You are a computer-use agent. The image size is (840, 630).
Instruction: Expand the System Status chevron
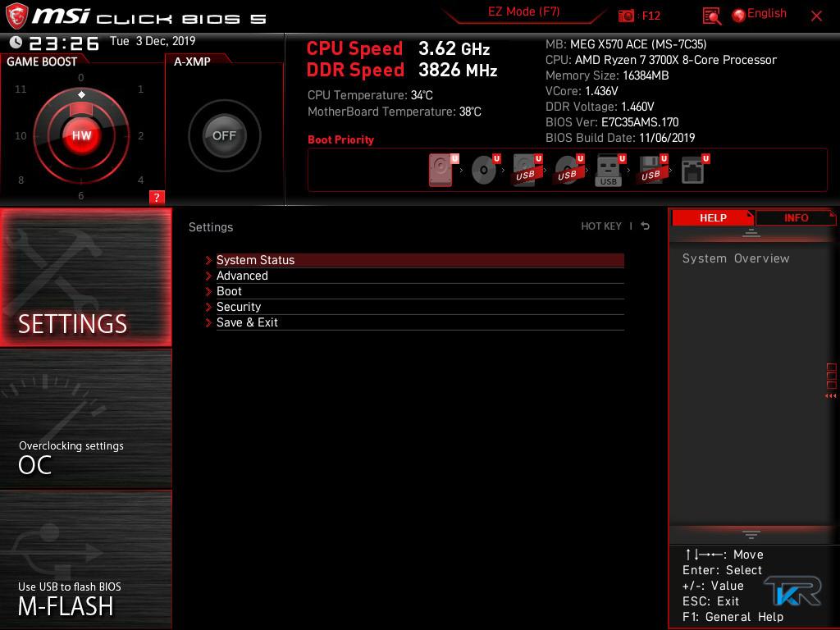208,260
